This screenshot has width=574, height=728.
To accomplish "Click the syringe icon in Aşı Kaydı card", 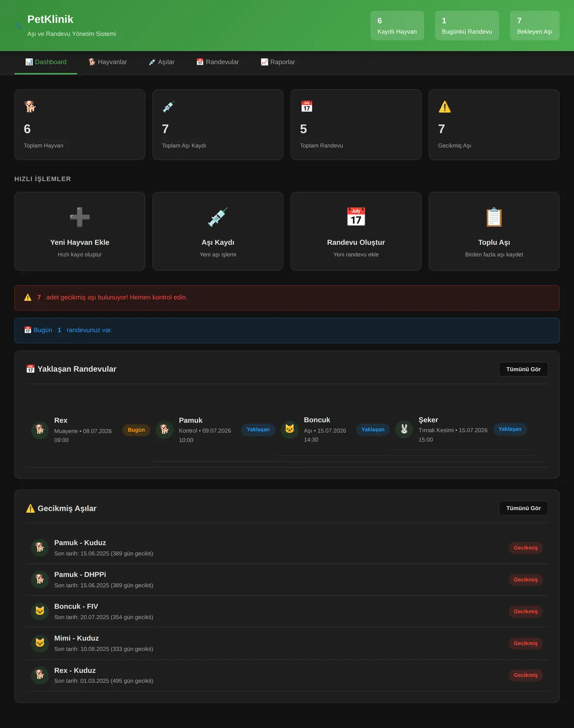I will 218,218.
